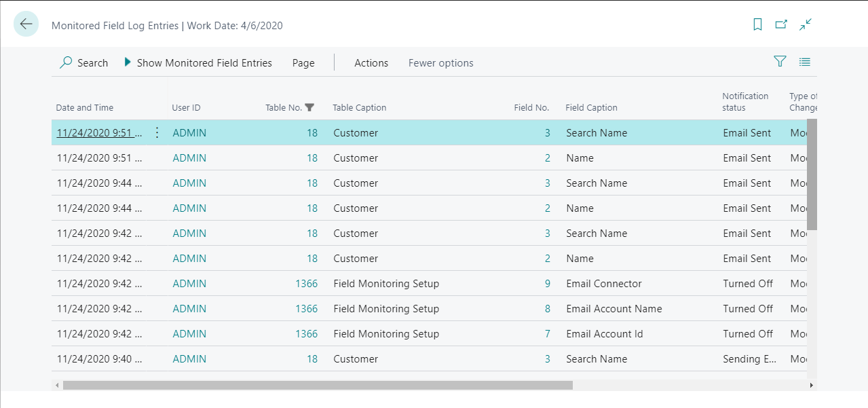Open the Search tool in the action bar

coord(84,62)
